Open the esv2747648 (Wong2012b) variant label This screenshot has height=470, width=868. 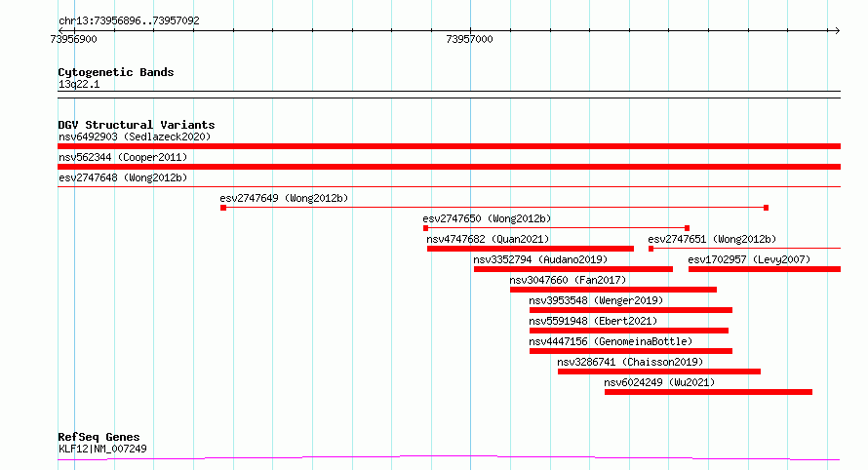123,177
